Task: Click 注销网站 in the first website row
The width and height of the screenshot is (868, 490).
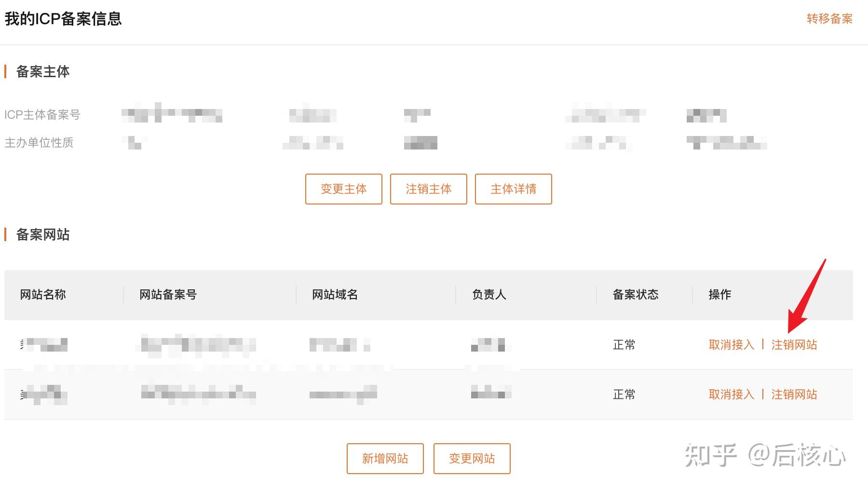Action: pyautogui.click(x=794, y=345)
